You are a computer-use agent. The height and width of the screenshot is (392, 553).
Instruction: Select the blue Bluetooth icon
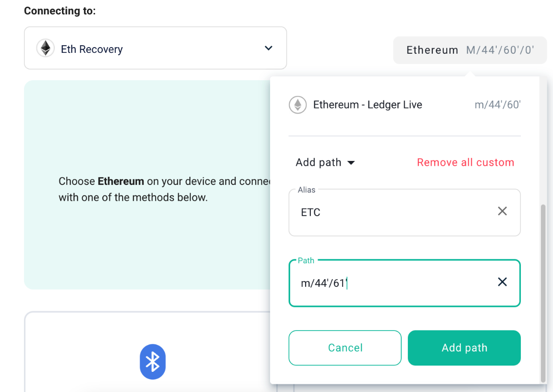(x=152, y=362)
